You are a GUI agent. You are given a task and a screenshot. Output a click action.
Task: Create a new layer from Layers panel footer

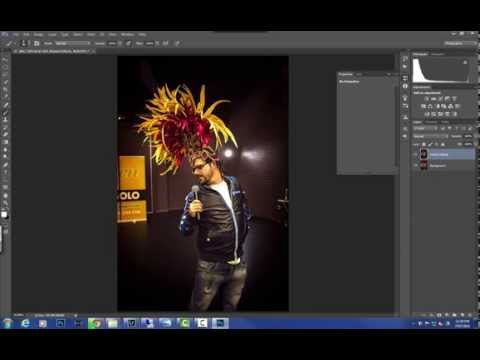coord(462,314)
